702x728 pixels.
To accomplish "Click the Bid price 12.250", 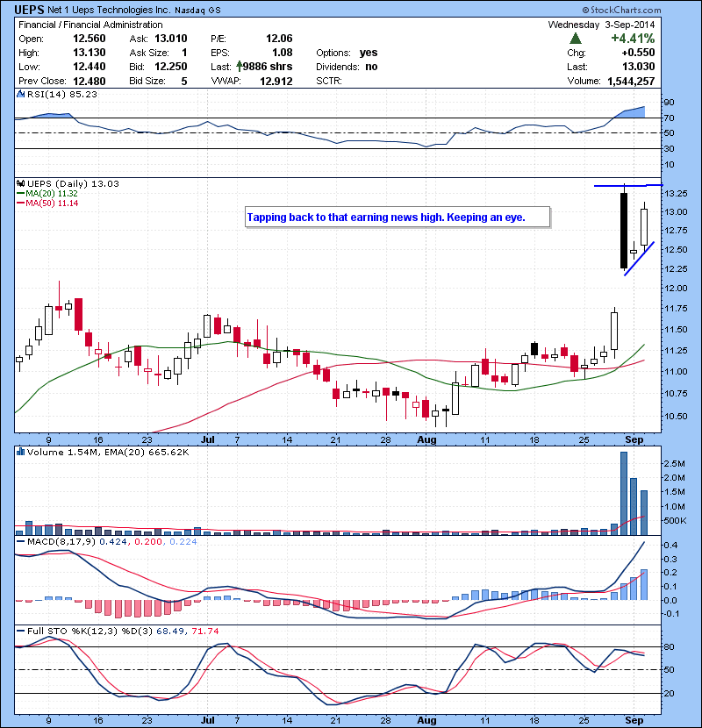I will [171, 67].
